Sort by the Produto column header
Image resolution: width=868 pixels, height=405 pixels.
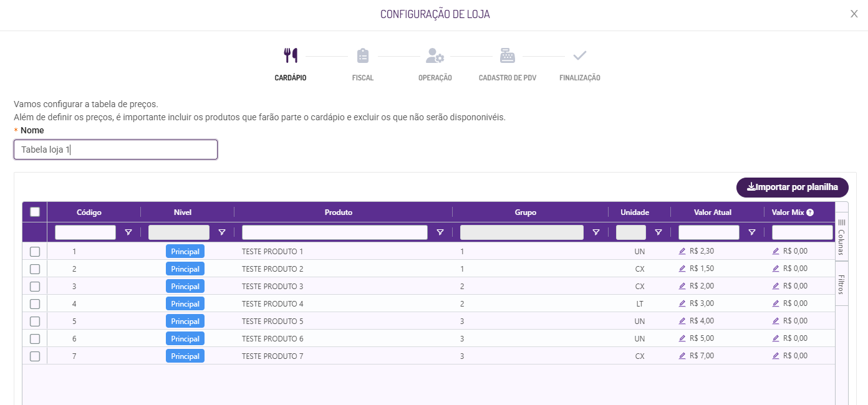339,212
